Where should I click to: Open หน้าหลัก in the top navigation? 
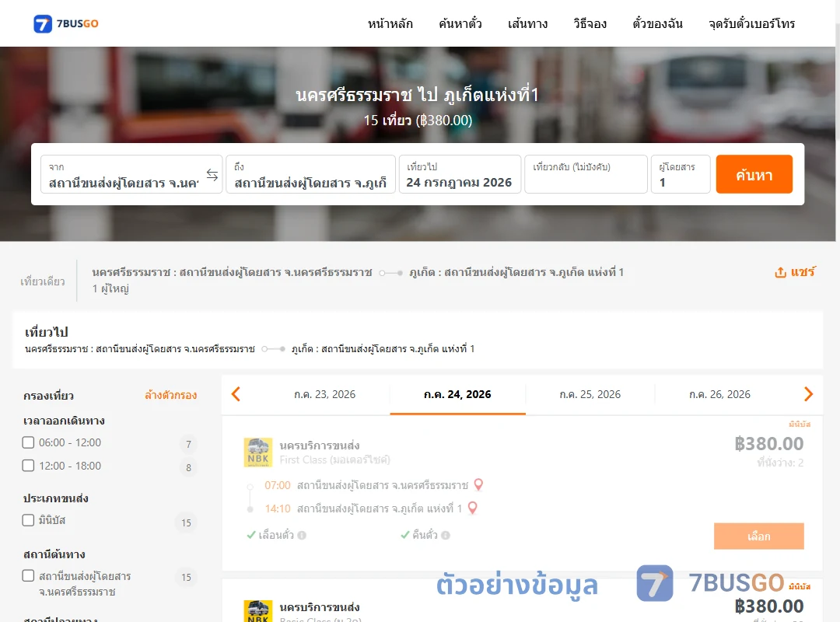pos(390,23)
